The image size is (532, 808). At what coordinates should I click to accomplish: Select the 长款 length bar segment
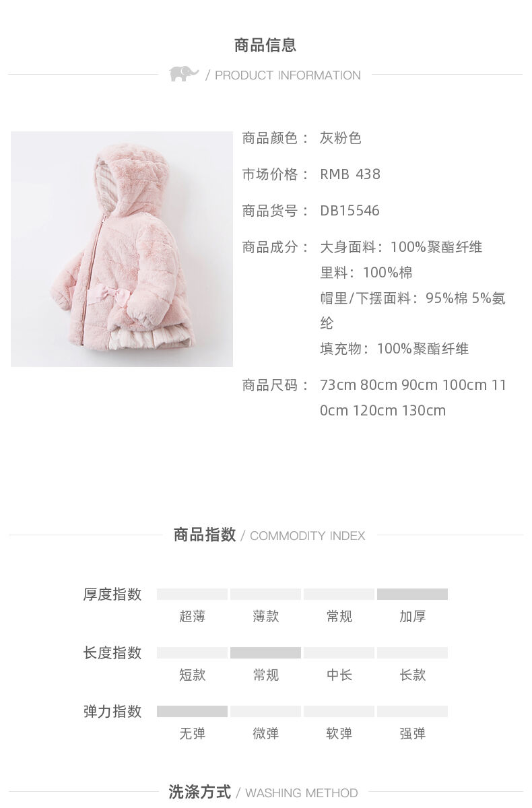[x=412, y=652]
